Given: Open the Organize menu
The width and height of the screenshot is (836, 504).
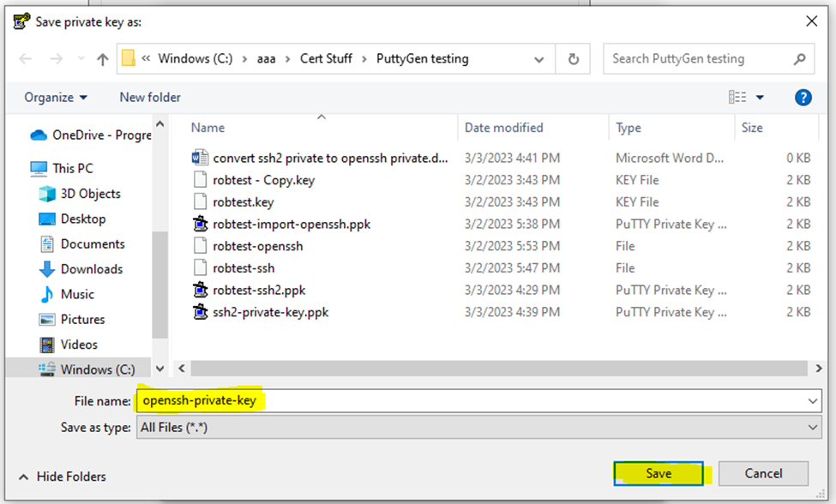Looking at the screenshot, I should click(55, 97).
